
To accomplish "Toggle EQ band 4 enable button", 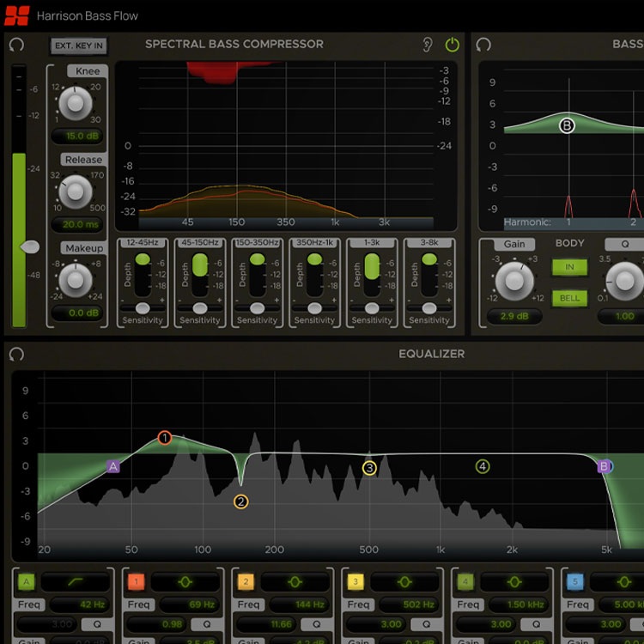I will (465, 581).
